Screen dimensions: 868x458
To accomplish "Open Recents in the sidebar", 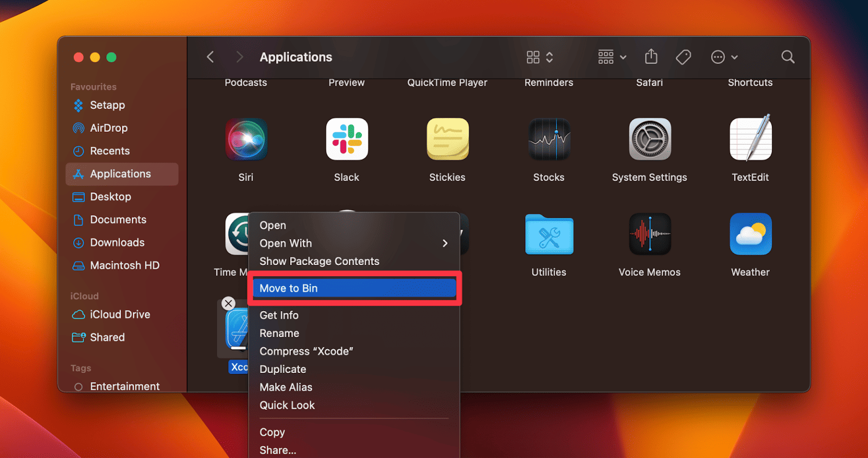I will click(122, 151).
